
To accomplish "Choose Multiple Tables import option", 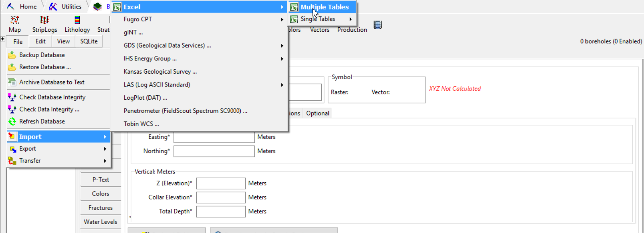I will [324, 7].
